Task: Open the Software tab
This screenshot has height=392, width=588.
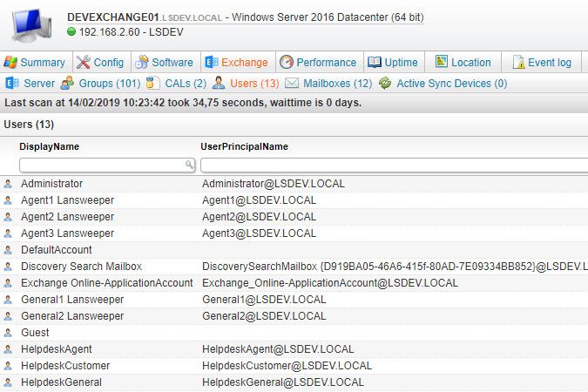Action: 165,63
